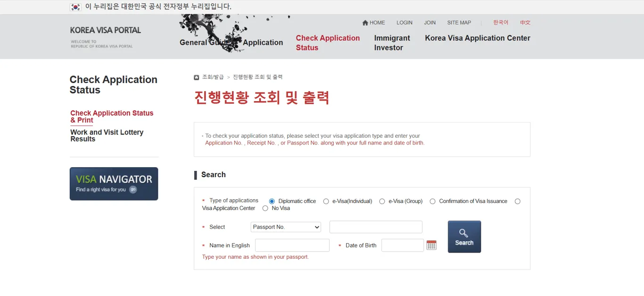Screen dimensions: 644x296
Task: Click the Search magnifier button
Action: (x=464, y=237)
